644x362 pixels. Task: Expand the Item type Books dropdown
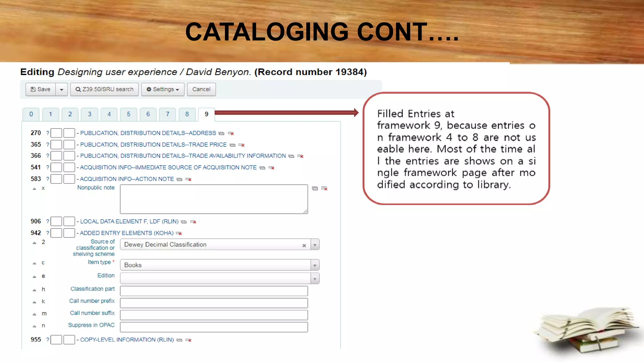[315, 266]
